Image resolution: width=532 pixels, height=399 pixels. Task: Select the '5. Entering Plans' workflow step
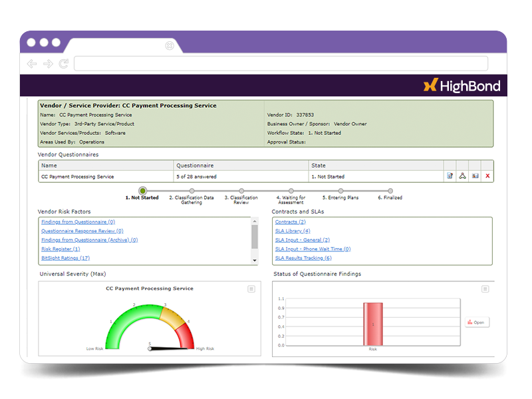tap(340, 191)
